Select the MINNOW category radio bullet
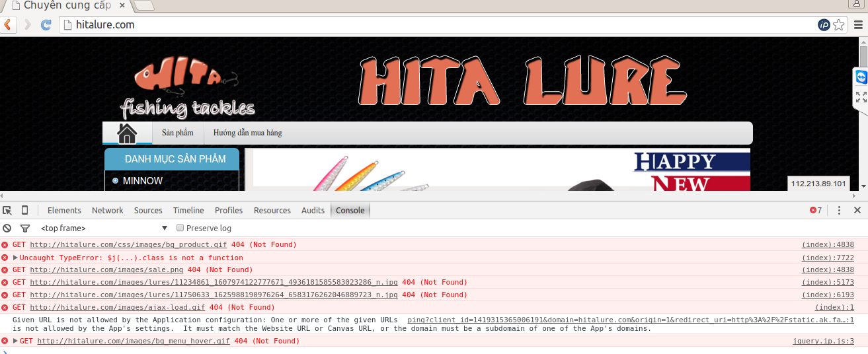868x354 pixels. [x=116, y=180]
